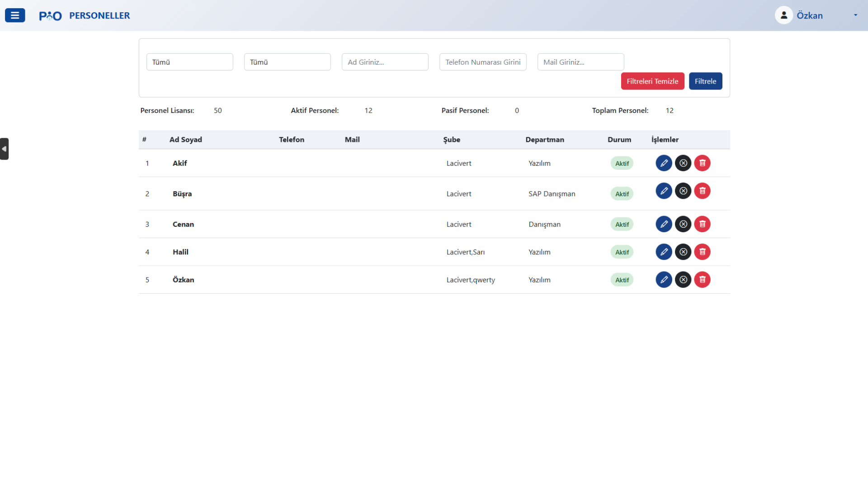Screen dimensions: 868x488
Task: Click the Aktif badge in Halil's row
Action: 622,252
